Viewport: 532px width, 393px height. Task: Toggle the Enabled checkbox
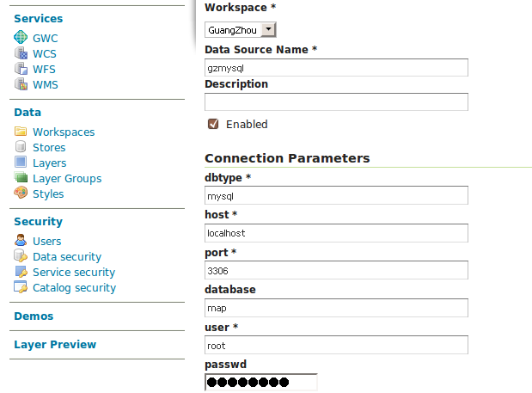tap(213, 125)
